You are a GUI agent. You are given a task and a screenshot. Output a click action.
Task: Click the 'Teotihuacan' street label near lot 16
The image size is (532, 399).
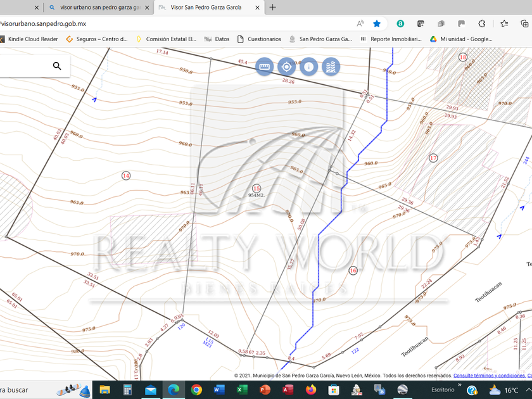click(414, 347)
